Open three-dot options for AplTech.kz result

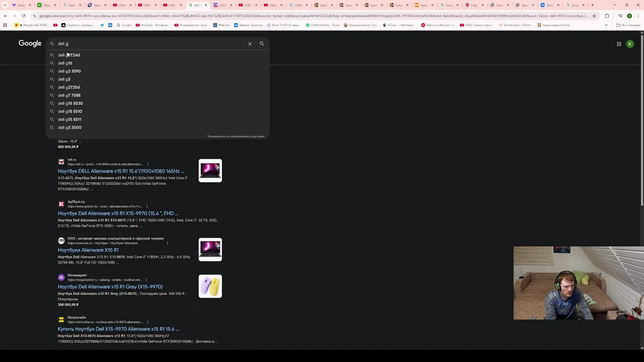coord(147,206)
